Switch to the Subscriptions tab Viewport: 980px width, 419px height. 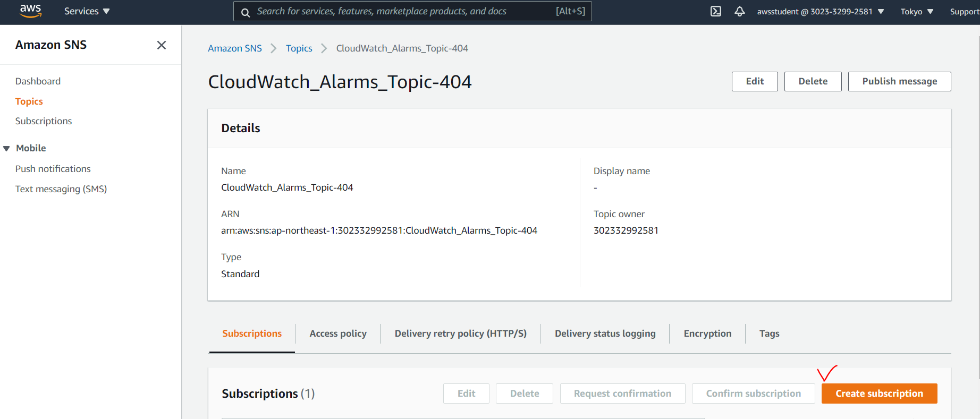pos(252,334)
